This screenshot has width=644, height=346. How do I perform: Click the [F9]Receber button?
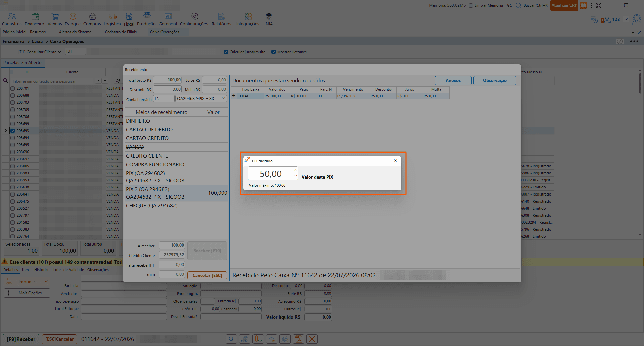tap(21, 339)
